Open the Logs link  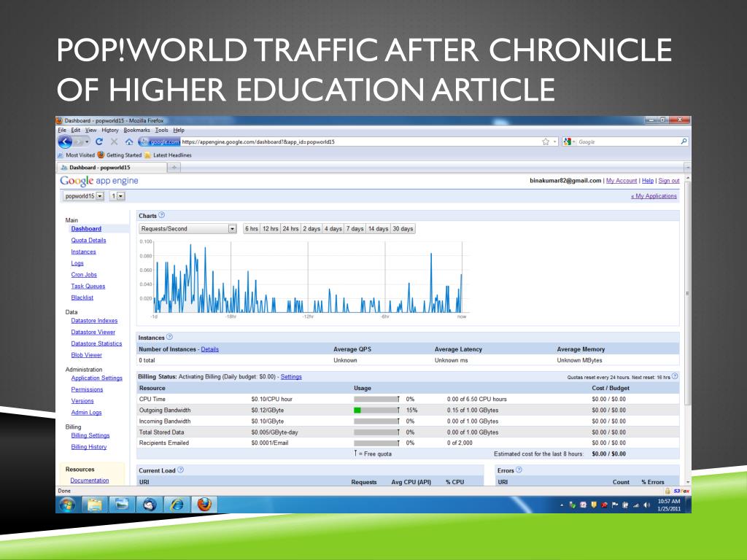click(77, 263)
